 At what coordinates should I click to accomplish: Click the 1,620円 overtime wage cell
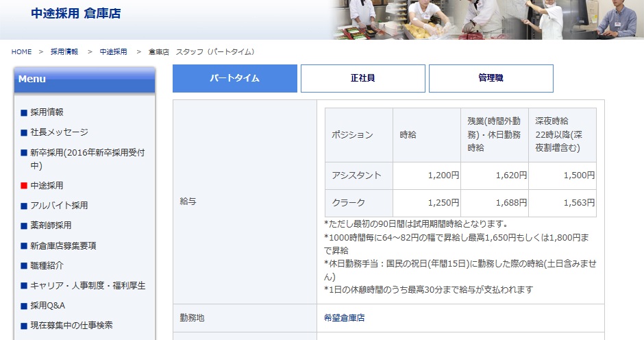(495, 175)
